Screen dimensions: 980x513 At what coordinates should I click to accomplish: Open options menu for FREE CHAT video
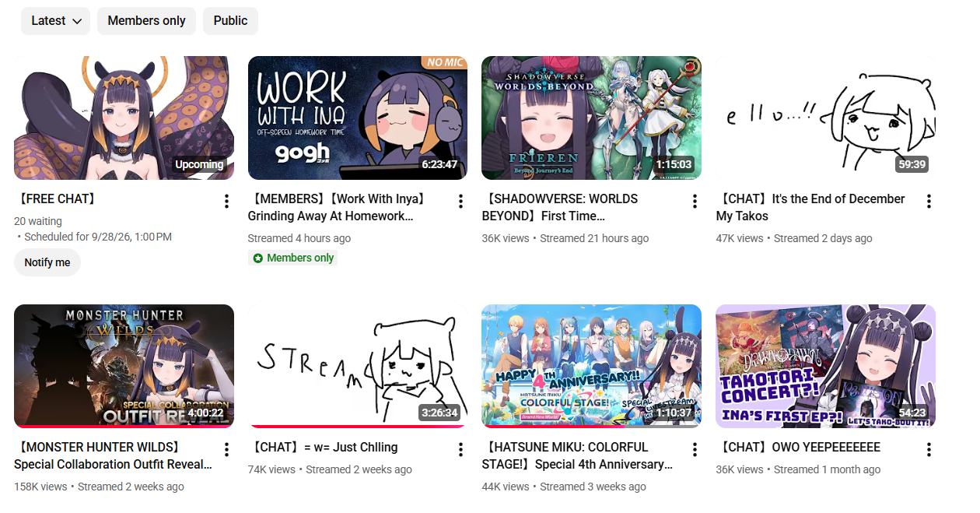pyautogui.click(x=226, y=202)
